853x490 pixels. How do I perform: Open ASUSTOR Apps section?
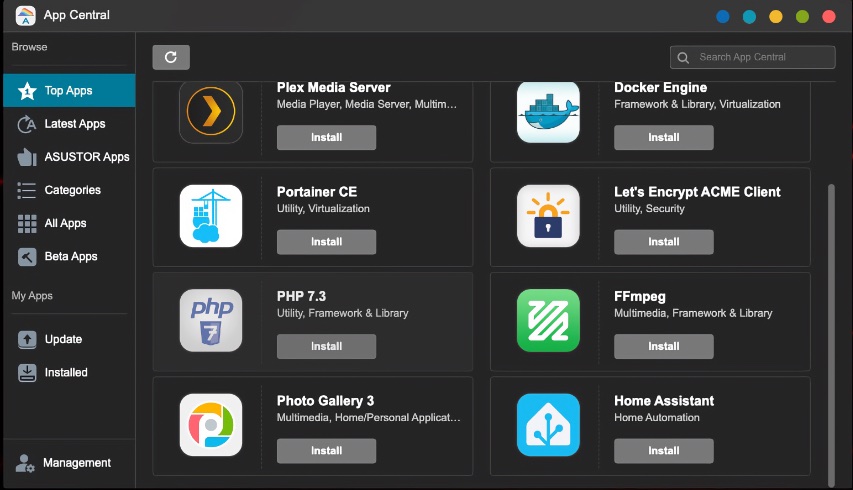click(69, 157)
